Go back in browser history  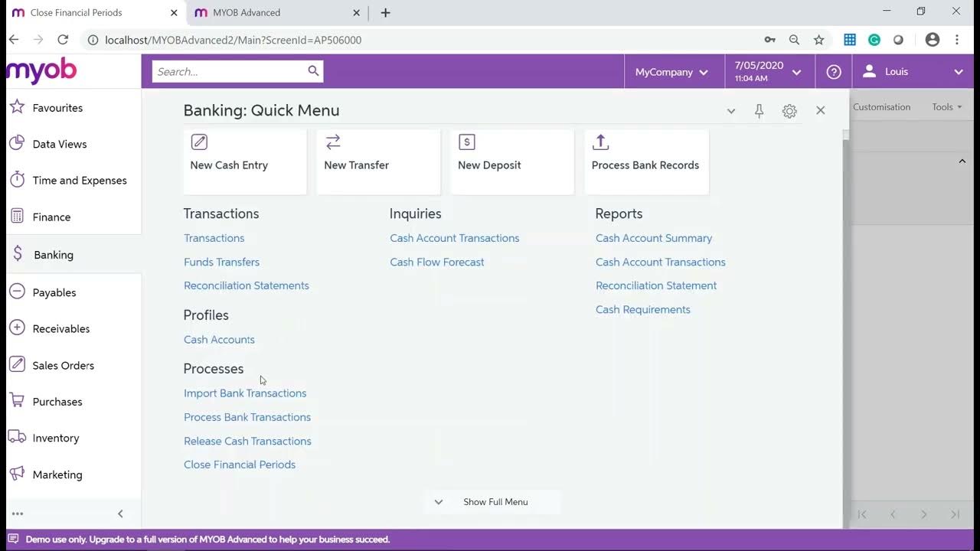click(14, 40)
